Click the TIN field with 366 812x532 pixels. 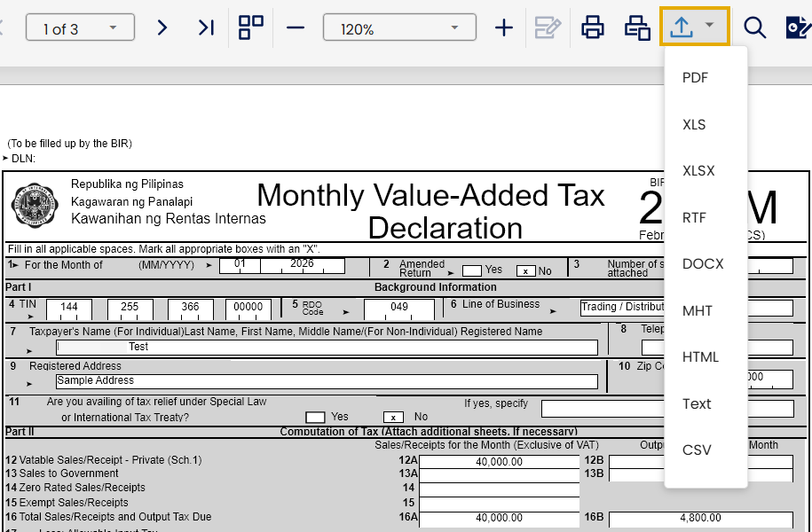click(x=190, y=309)
